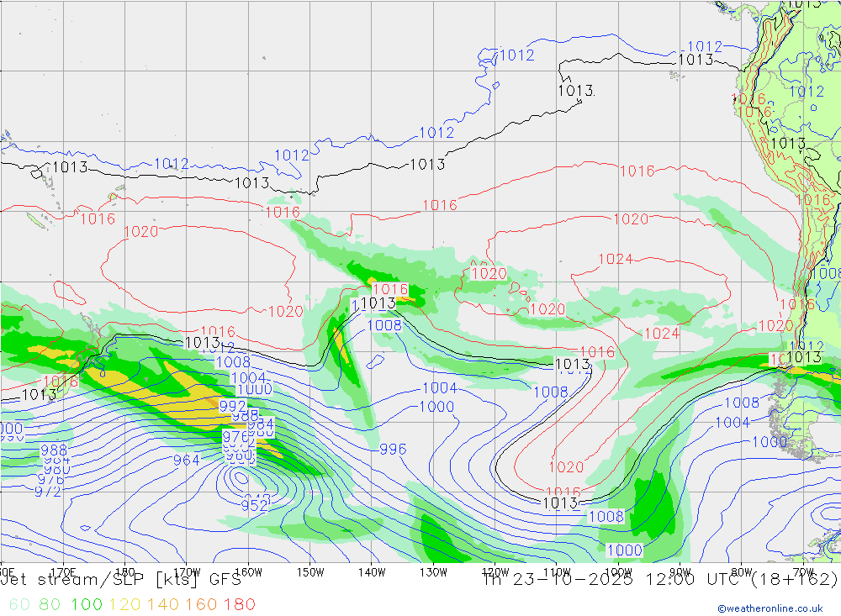Click the 'Jet stream/SLP [kts] GFS' title
Image resolution: width=841 pixels, height=616 pixels.
tap(121, 580)
